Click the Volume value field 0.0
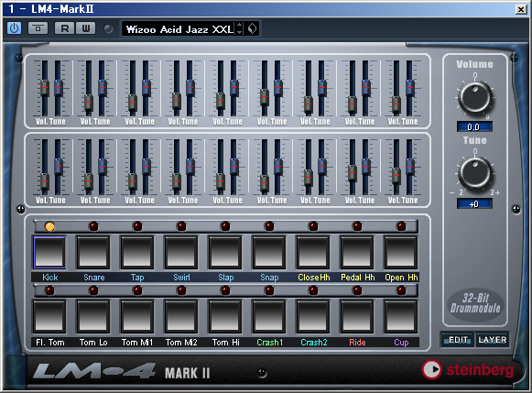Image resolution: width=532 pixels, height=393 pixels. [x=474, y=127]
